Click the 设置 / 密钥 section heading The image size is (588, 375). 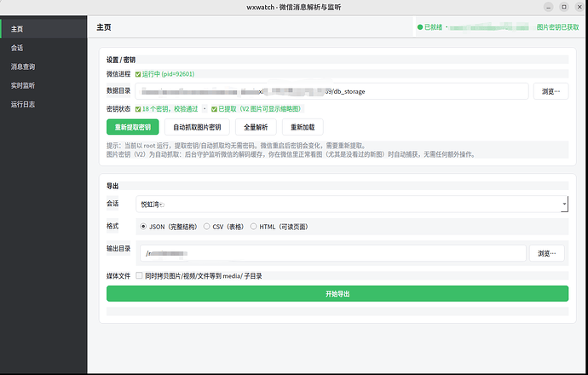pyautogui.click(x=121, y=60)
